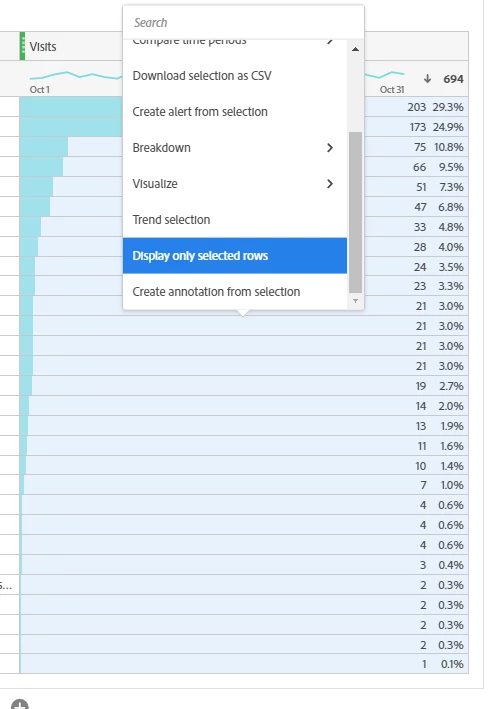Image resolution: width=491 pixels, height=709 pixels.
Task: Open the Compare time periods submenu arrow
Action: (x=330, y=42)
